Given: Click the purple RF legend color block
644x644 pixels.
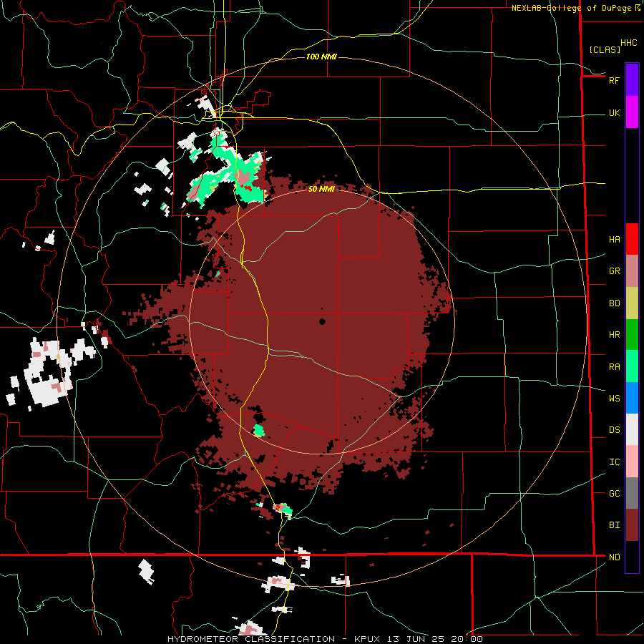Looking at the screenshot, I should (x=632, y=80).
